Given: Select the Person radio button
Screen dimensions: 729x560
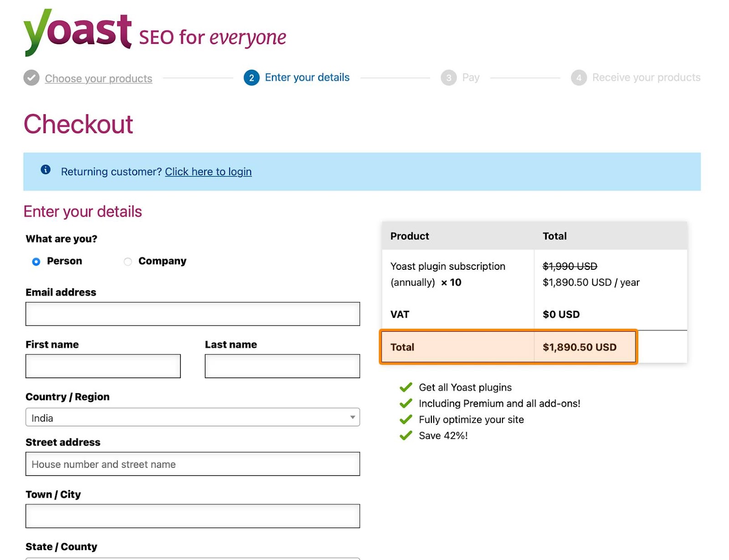Looking at the screenshot, I should pos(36,262).
